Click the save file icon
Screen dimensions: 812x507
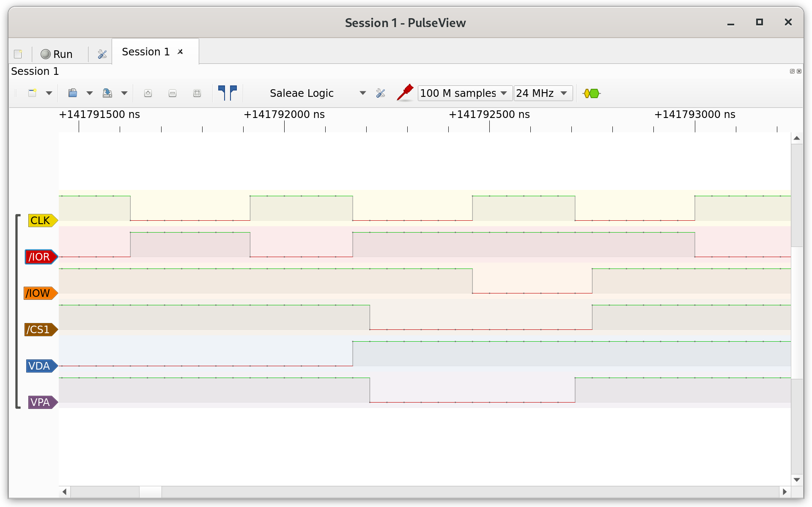tap(107, 93)
